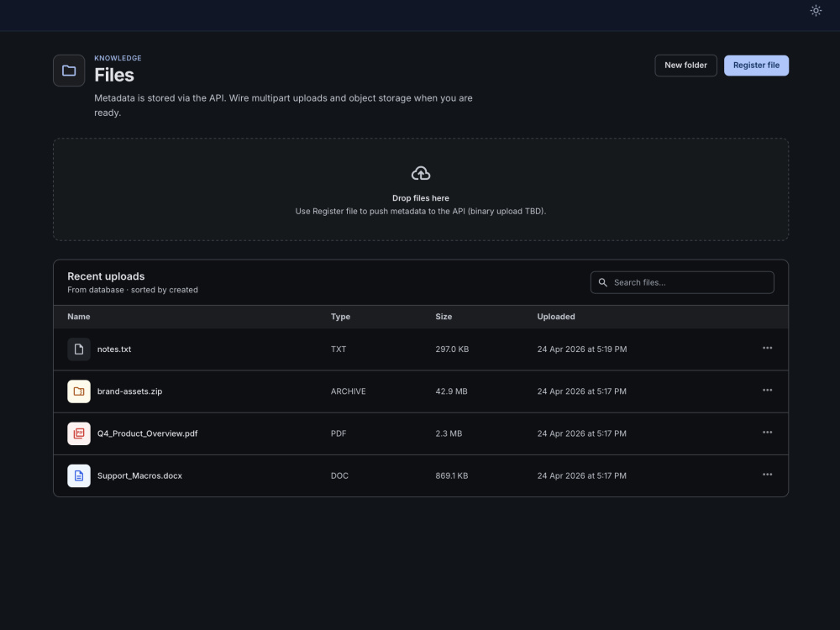This screenshot has width=840, height=630.
Task: Click the ARCHIVE type cell
Action: tap(349, 391)
